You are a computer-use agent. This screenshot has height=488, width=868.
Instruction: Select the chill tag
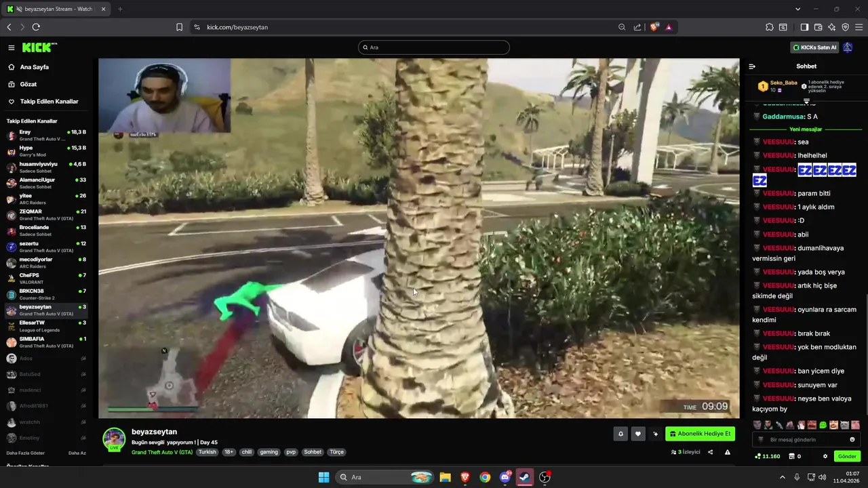pos(247,452)
